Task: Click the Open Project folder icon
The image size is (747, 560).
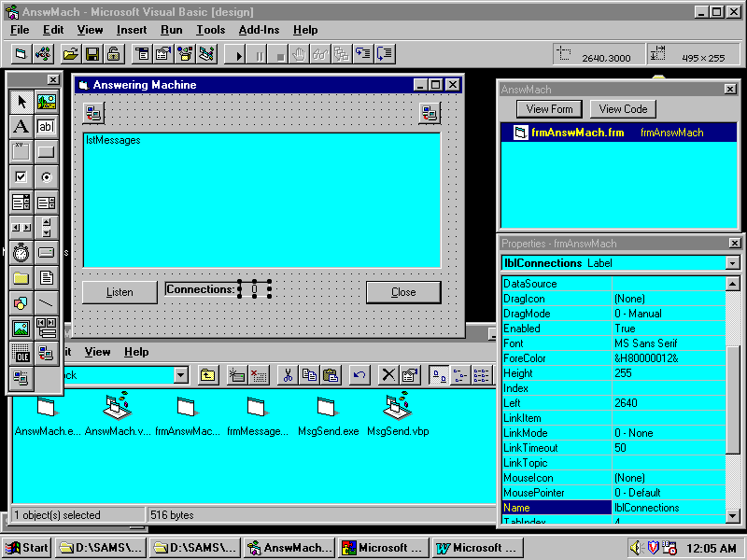Action: coord(70,54)
